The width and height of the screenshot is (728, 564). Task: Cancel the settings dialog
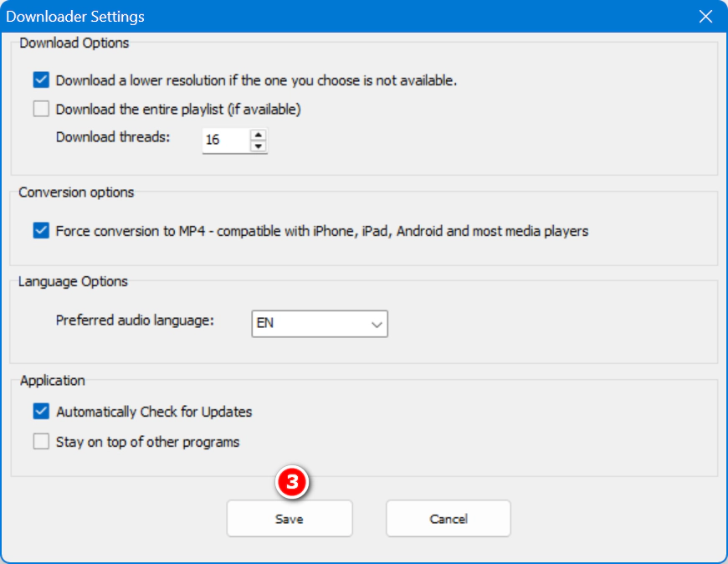tap(448, 519)
